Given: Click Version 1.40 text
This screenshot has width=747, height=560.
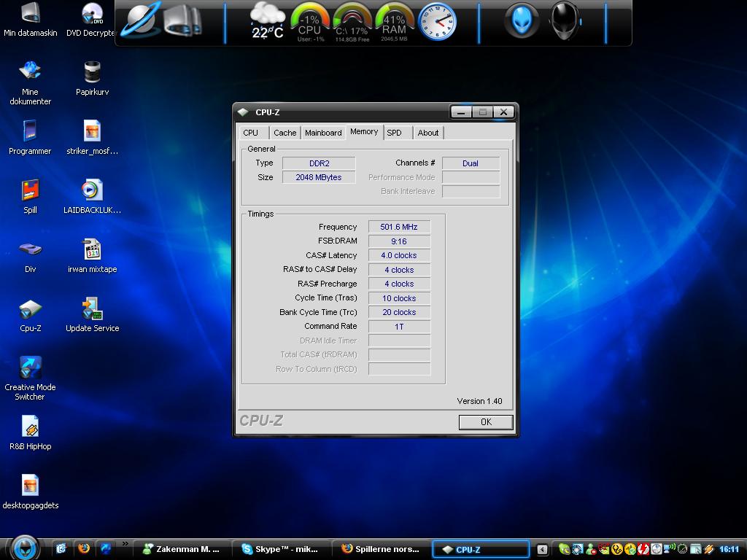Looking at the screenshot, I should [x=479, y=401].
